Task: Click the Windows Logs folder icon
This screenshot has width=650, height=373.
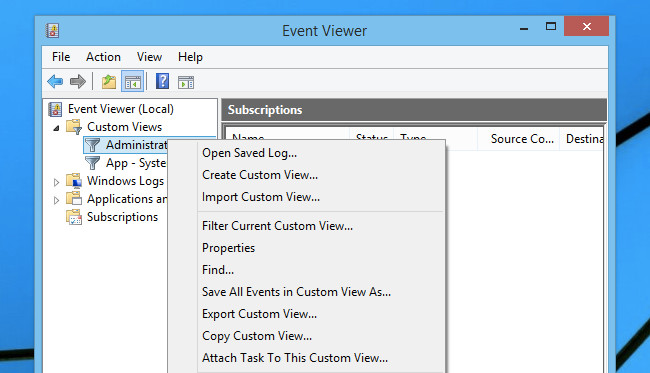Action: coord(74,181)
